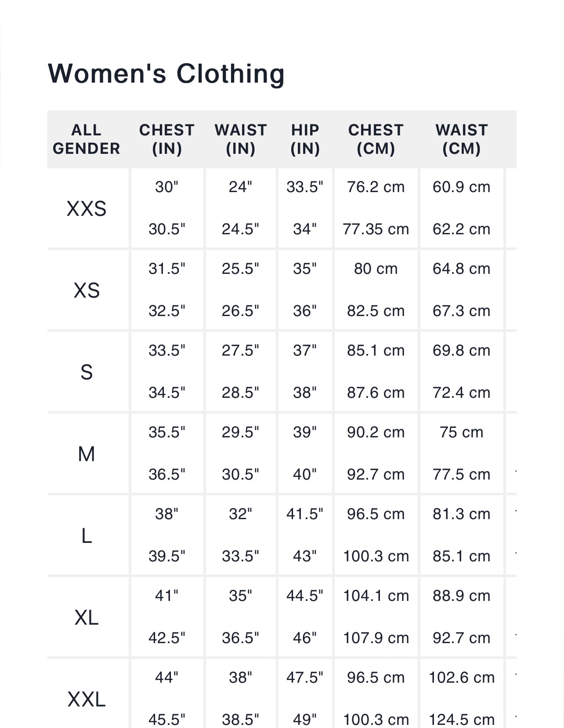Image resolution: width=564 pixels, height=728 pixels.
Task: Click the WAIST (IN) column header
Action: [241, 139]
